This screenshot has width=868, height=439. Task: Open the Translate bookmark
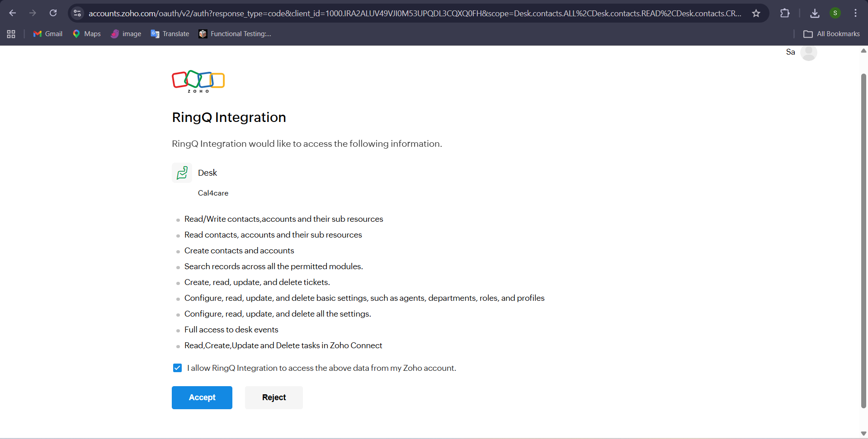(170, 34)
